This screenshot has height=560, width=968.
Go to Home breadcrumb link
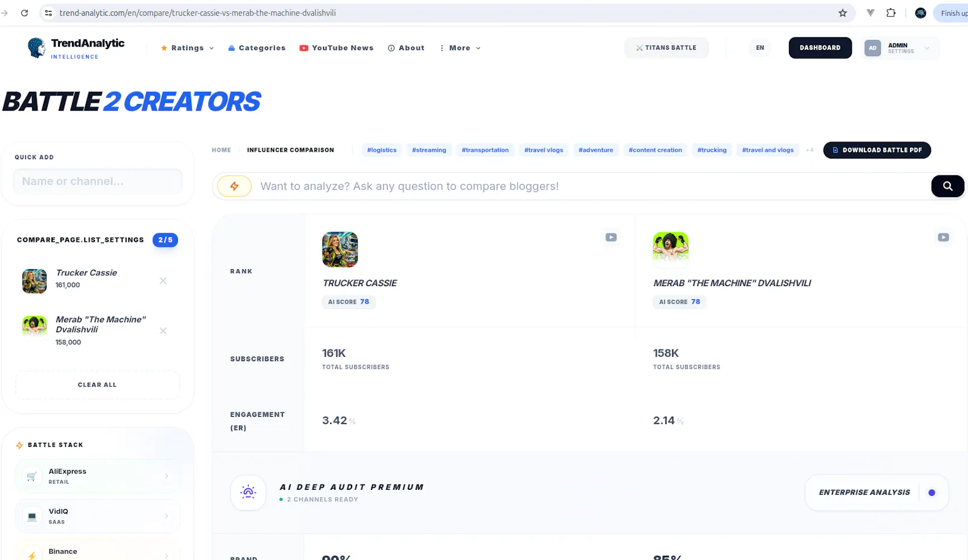coord(221,150)
